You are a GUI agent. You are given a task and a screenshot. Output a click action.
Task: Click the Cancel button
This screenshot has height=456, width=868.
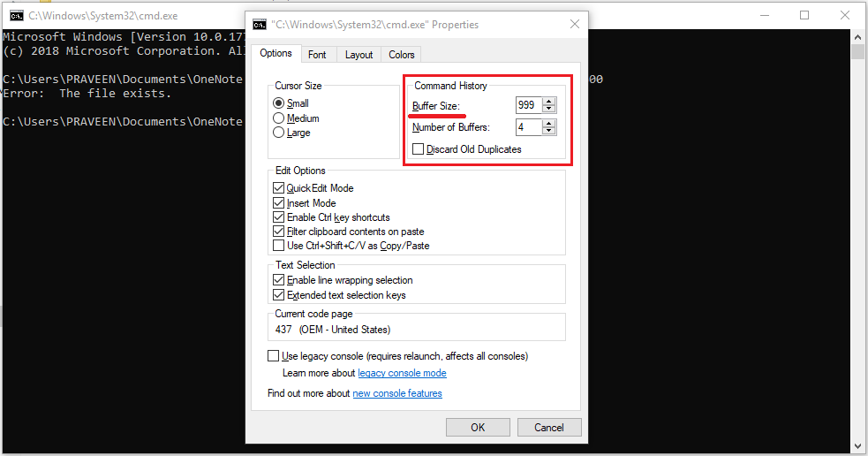(549, 427)
